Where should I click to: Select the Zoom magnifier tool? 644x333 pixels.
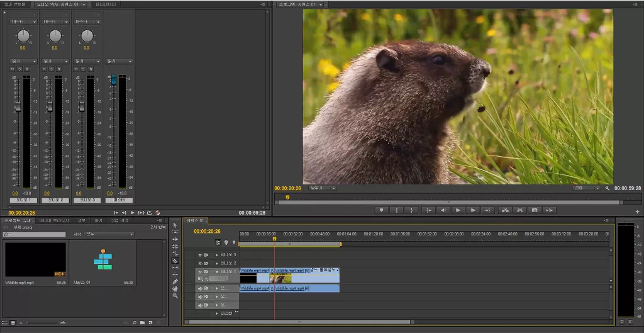point(175,296)
